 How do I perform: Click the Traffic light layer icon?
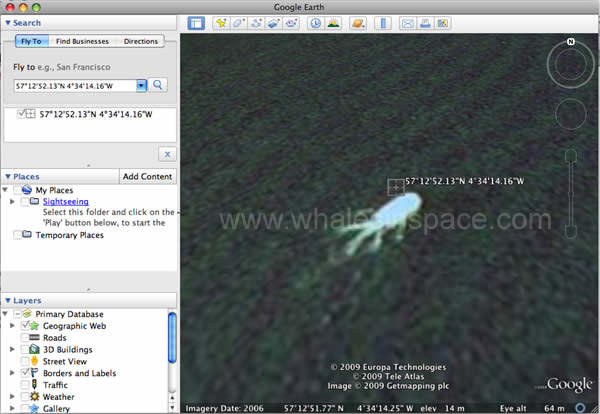[34, 385]
